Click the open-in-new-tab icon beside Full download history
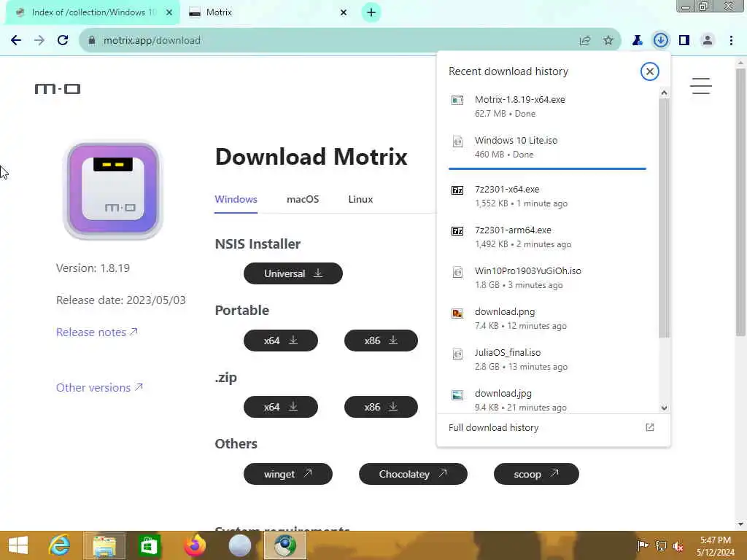Viewport: 747px width, 560px height. 650,427
